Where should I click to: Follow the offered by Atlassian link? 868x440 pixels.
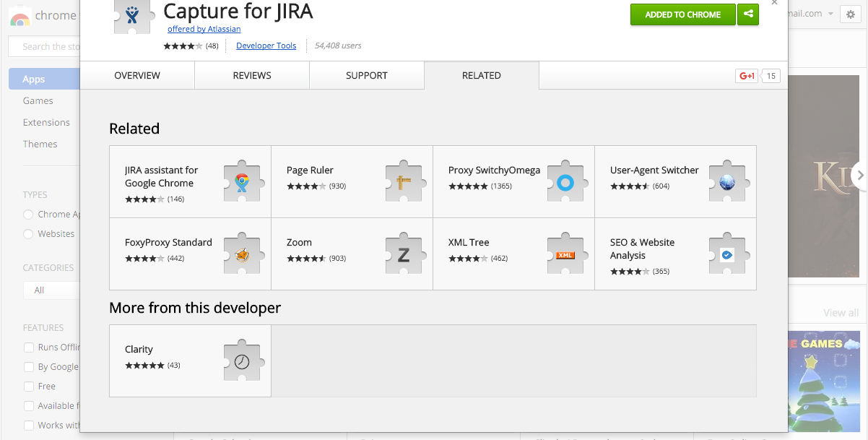204,29
